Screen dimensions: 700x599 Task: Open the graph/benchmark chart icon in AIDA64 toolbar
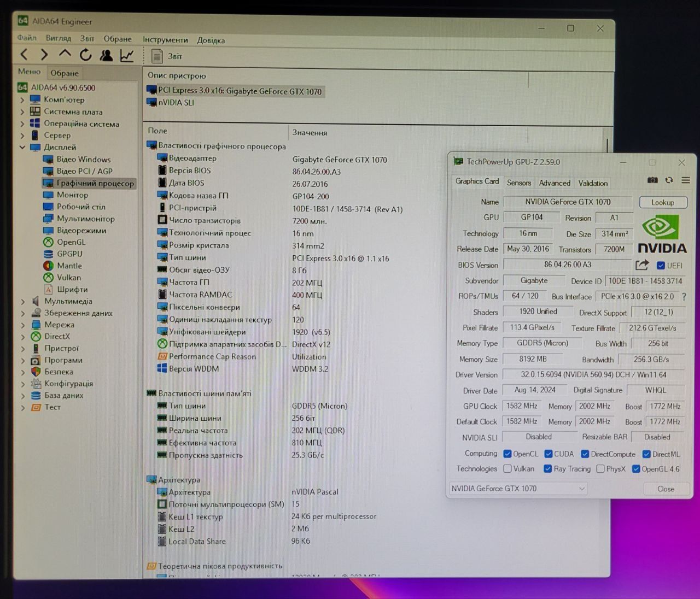(x=127, y=55)
